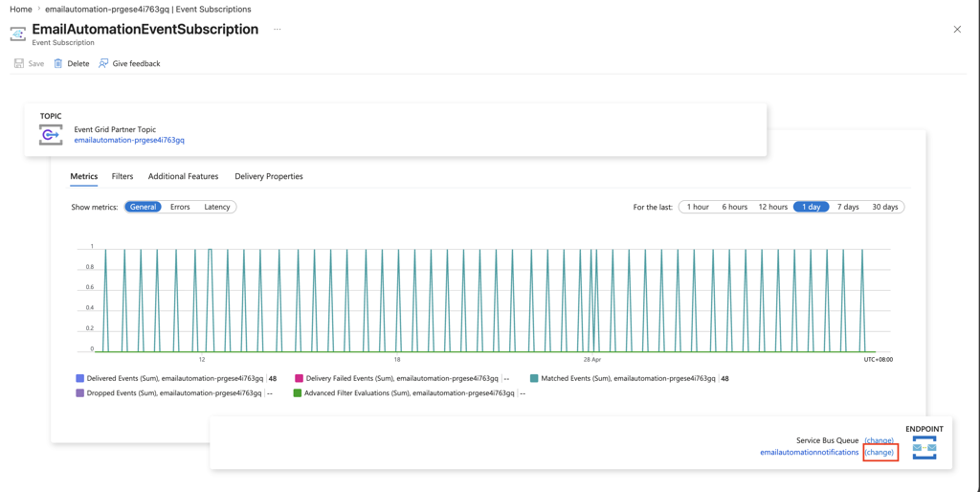Click the Event Subscription icon beside the title
The width and height of the screenshot is (980, 492).
click(x=18, y=34)
